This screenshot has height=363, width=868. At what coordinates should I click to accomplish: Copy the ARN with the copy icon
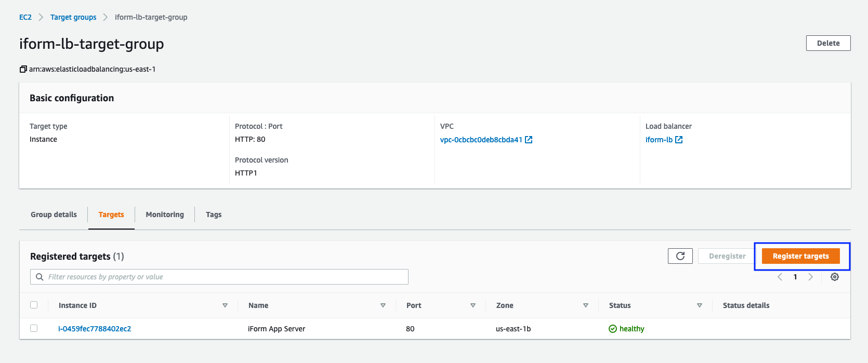23,69
